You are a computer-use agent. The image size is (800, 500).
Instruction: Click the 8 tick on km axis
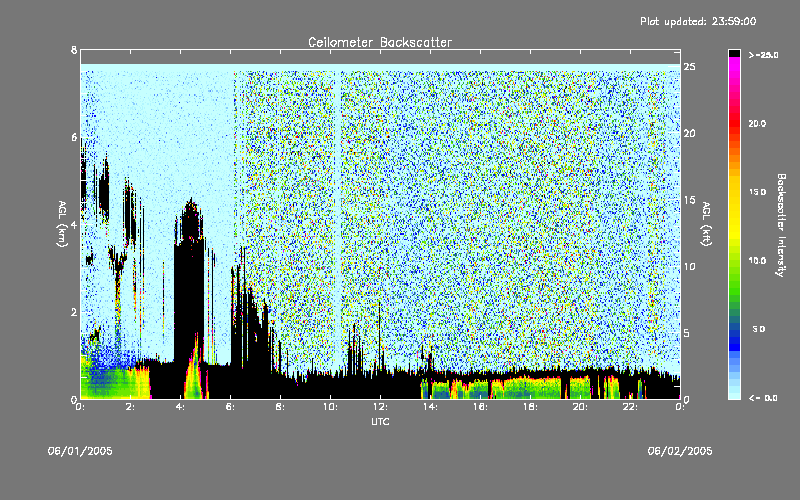(x=74, y=50)
